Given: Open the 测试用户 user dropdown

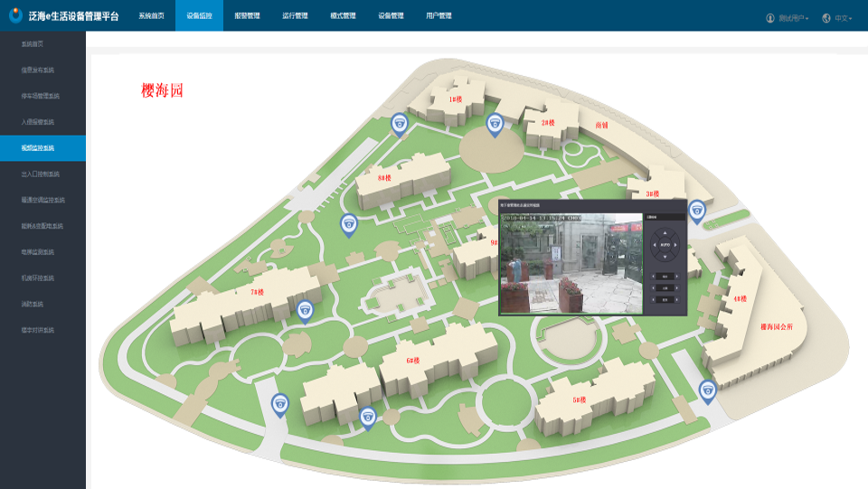Looking at the screenshot, I should [788, 17].
